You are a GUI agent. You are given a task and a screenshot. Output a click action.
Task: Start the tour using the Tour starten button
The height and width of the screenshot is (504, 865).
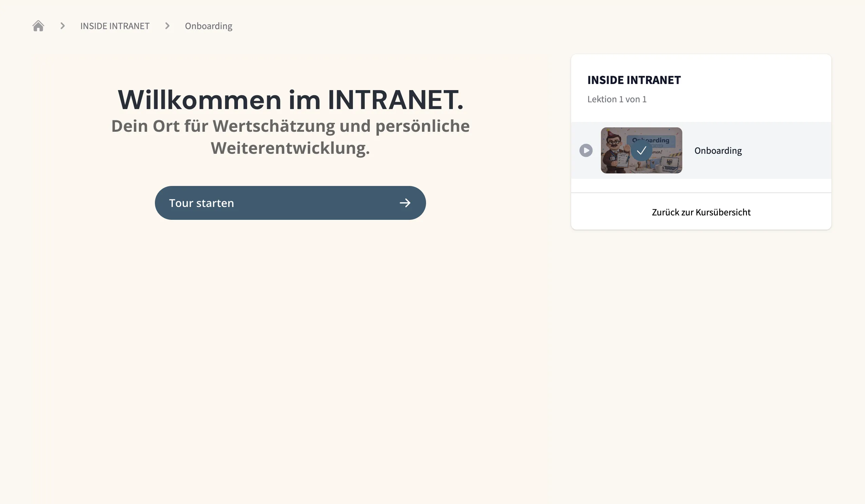pos(290,203)
